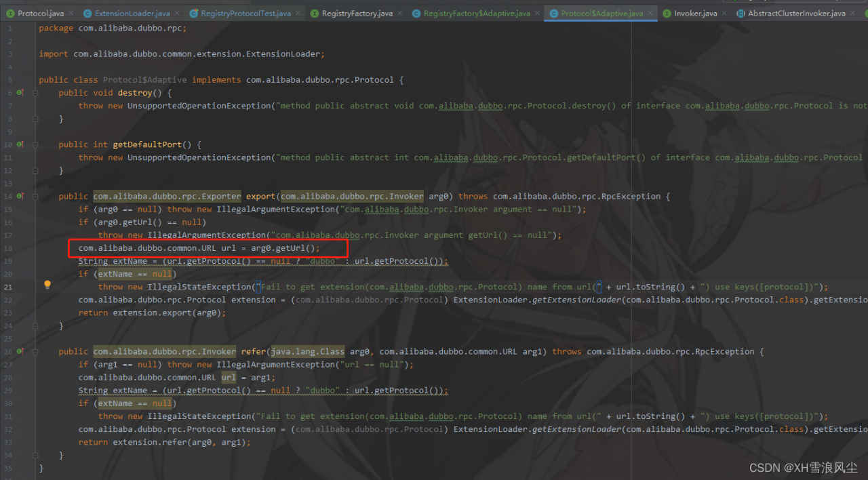Click getExtensionLoader call on line 22
The image size is (868, 480).
pyautogui.click(x=577, y=300)
